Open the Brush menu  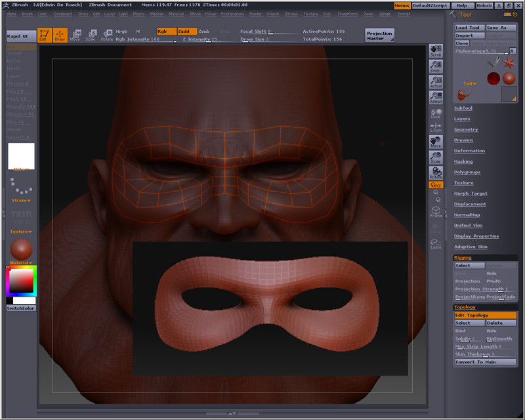[27, 14]
